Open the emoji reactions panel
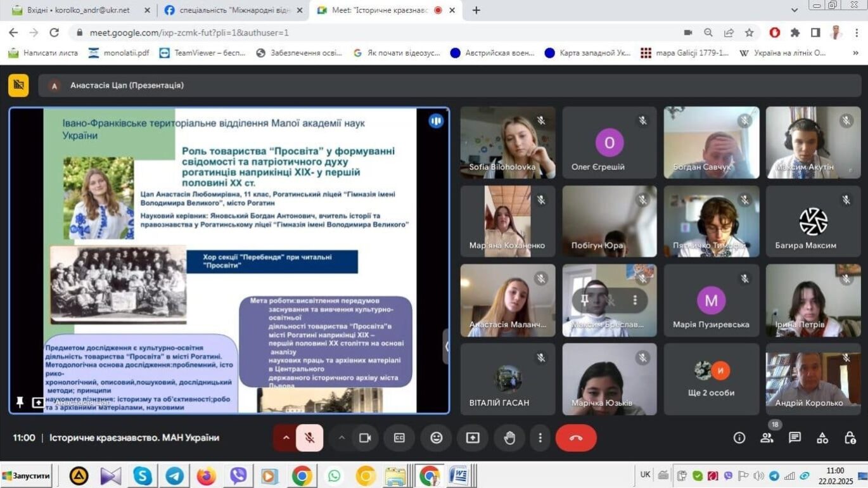This screenshot has height=488, width=868. click(x=436, y=438)
